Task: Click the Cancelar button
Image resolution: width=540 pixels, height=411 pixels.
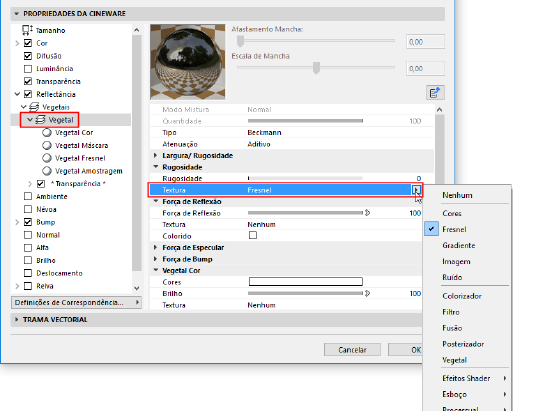Action: [x=352, y=350]
